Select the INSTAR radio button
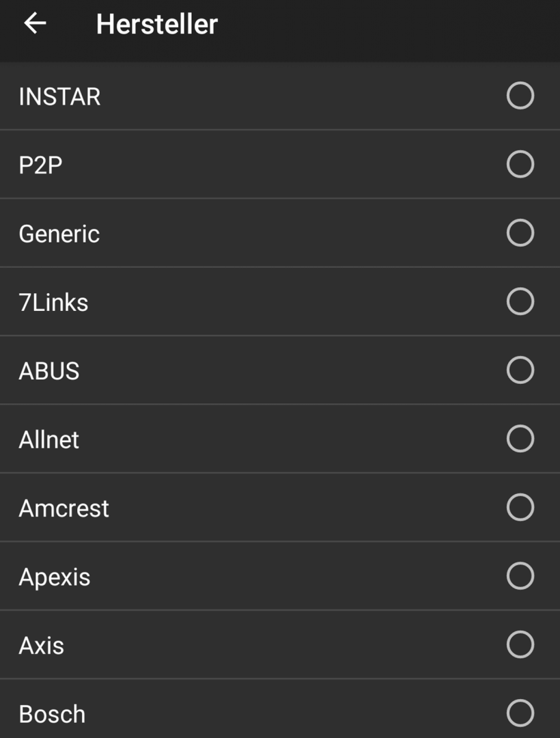The height and width of the screenshot is (738, 560). coord(520,96)
